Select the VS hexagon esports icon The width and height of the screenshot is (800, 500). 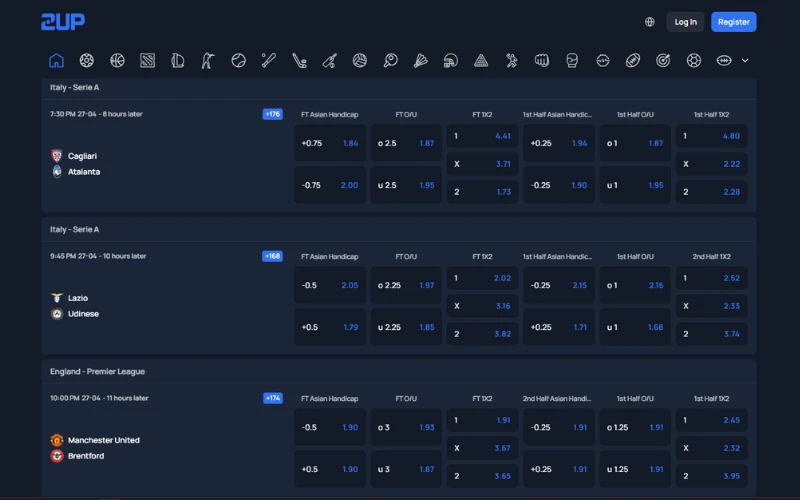(x=603, y=60)
